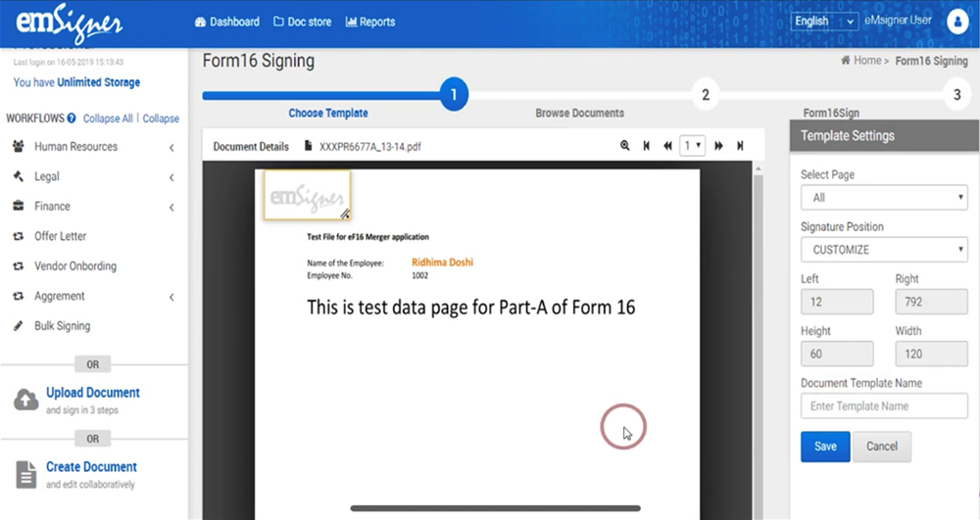
Task: Advance to next page using forward icon
Action: coord(718,146)
